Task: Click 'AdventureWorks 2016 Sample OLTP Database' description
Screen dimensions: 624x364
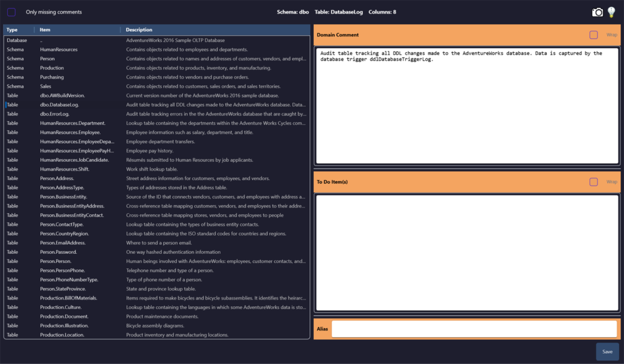Action: [175, 41]
